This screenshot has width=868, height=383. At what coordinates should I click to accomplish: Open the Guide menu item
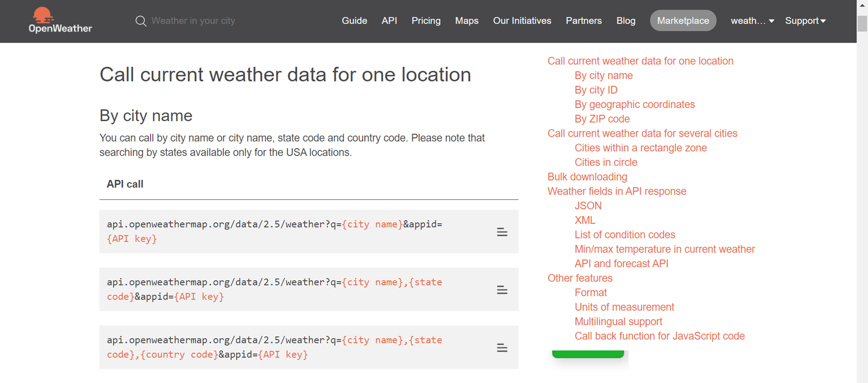click(354, 21)
